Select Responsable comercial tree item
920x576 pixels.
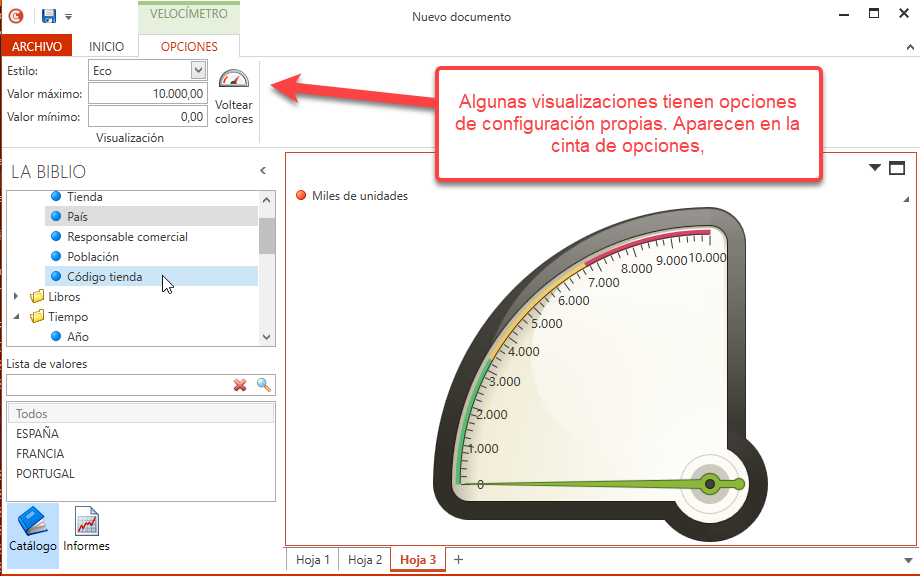(127, 237)
